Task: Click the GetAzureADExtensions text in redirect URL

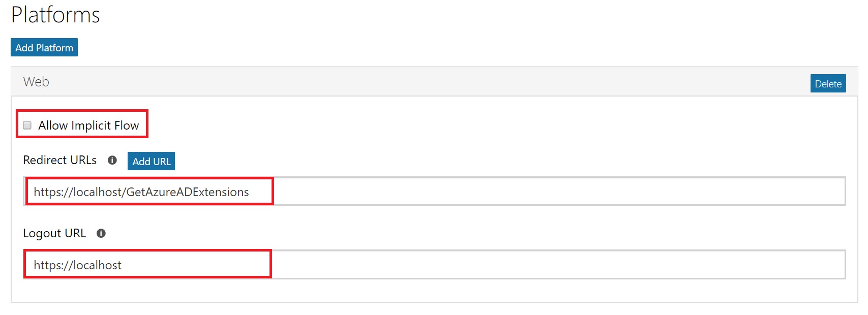Action: coord(188,192)
